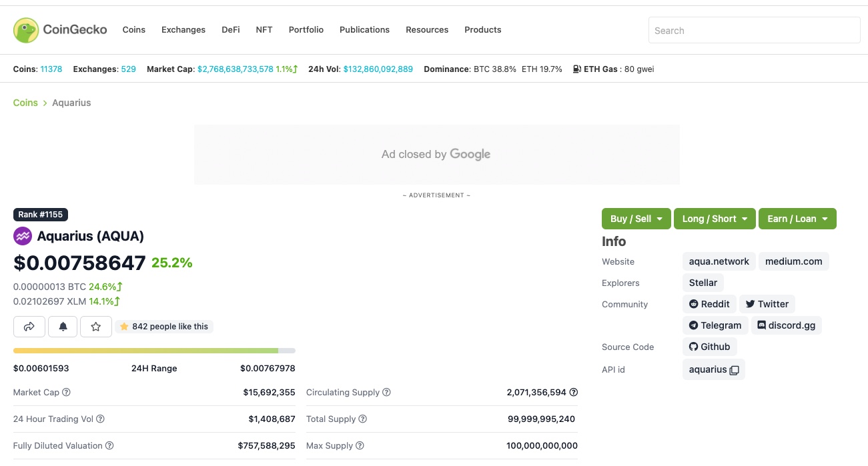
Task: Click the 842 people like this badge
Action: pyautogui.click(x=164, y=327)
